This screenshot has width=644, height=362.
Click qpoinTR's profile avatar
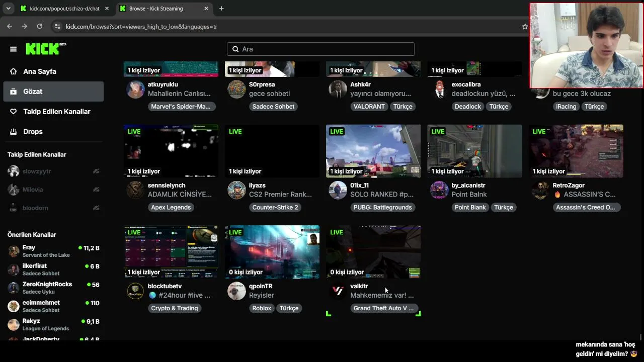click(x=236, y=291)
